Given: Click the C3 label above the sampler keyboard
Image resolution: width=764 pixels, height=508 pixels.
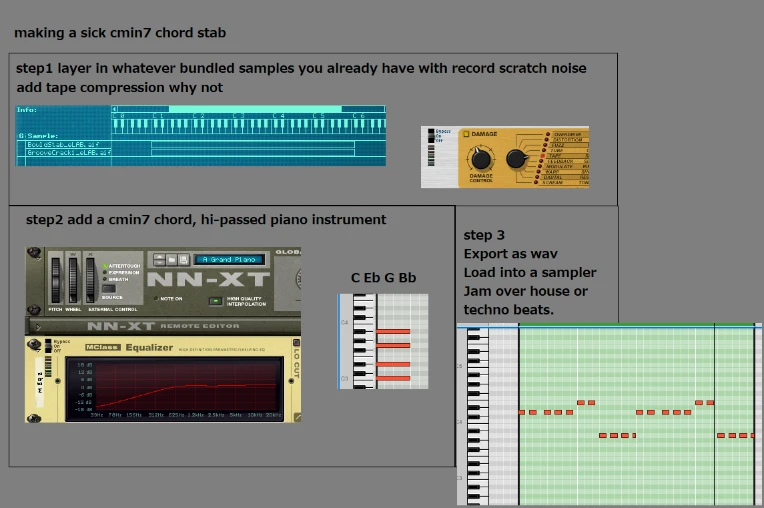Looking at the screenshot, I should click(238, 116).
